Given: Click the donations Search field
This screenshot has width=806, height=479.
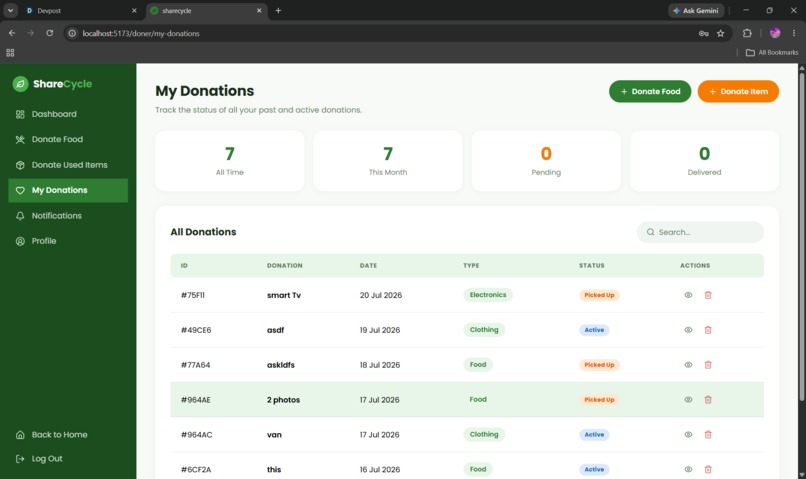Looking at the screenshot, I should pyautogui.click(x=700, y=232).
